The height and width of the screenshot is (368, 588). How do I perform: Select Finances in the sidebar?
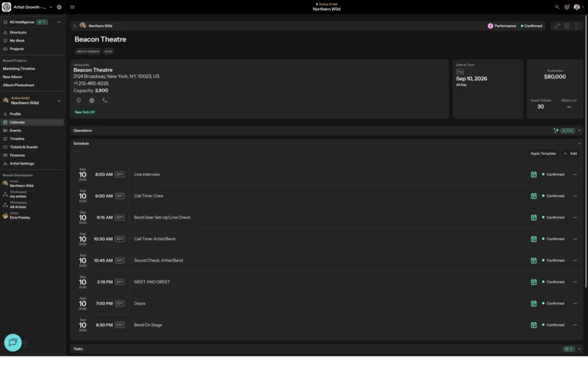tap(17, 155)
